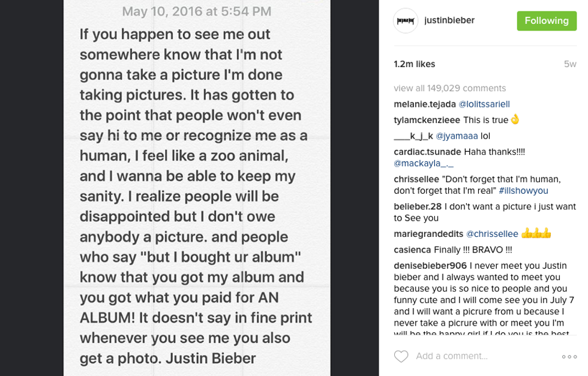Show the 1.2m likes list
This screenshot has width=588, height=376.
pos(415,64)
